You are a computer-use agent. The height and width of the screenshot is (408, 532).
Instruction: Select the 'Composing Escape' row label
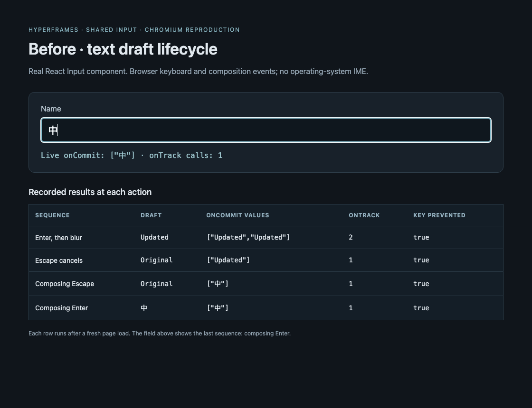pos(65,284)
